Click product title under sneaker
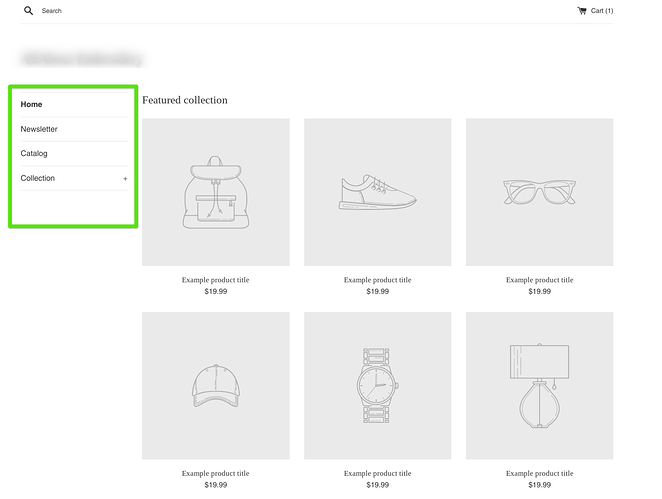 (377, 280)
